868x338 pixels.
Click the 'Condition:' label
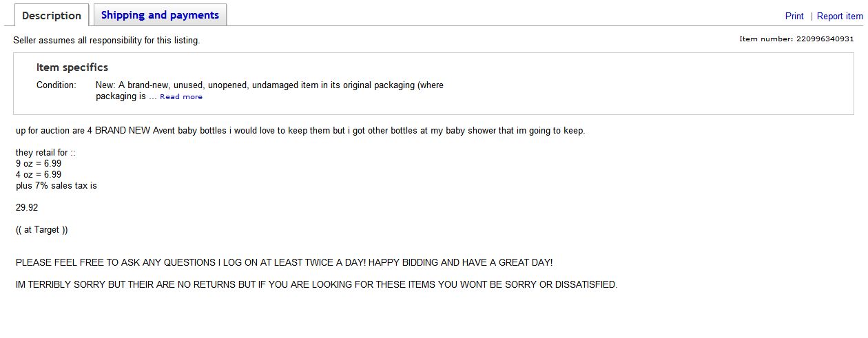pyautogui.click(x=56, y=85)
